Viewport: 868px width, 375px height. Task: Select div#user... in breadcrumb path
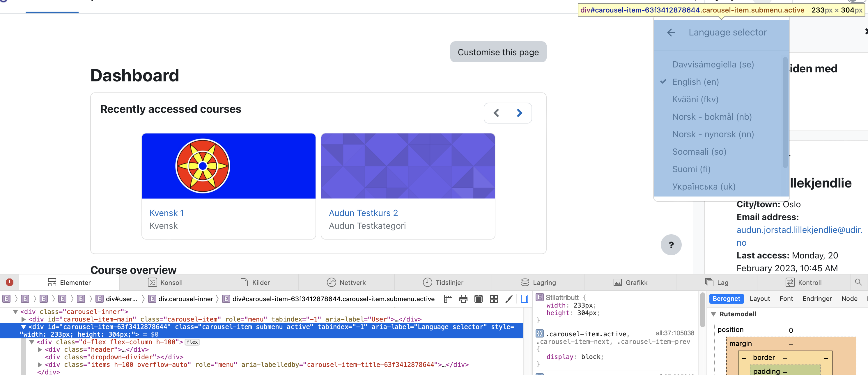click(117, 299)
